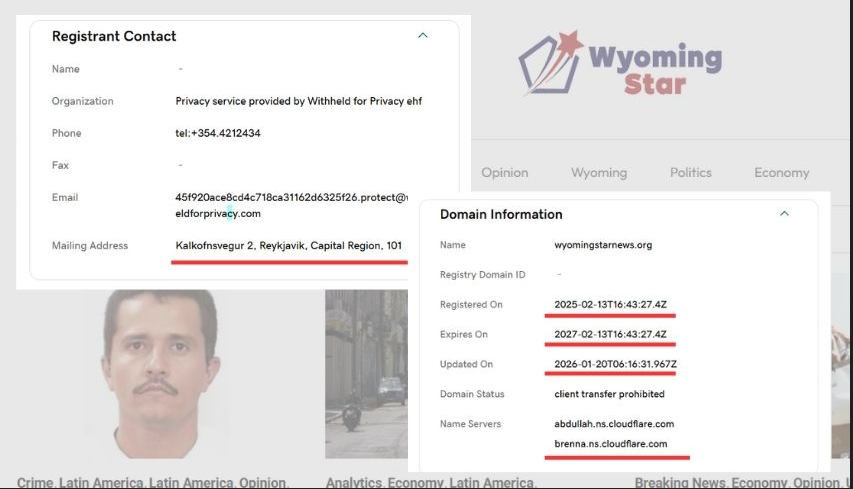Select the abdullah.ns.cloudflare.com name server
This screenshot has width=853, height=489.
614,424
